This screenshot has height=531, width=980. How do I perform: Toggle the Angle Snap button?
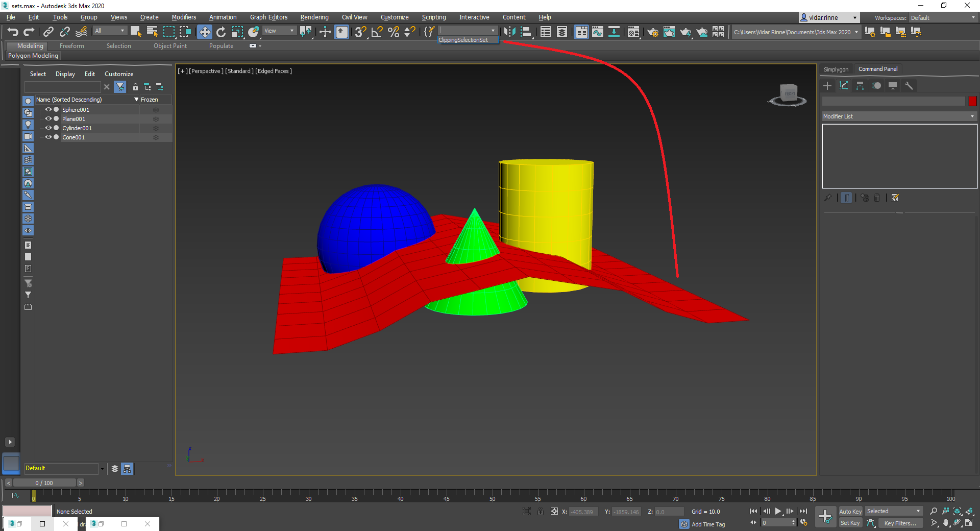[377, 32]
